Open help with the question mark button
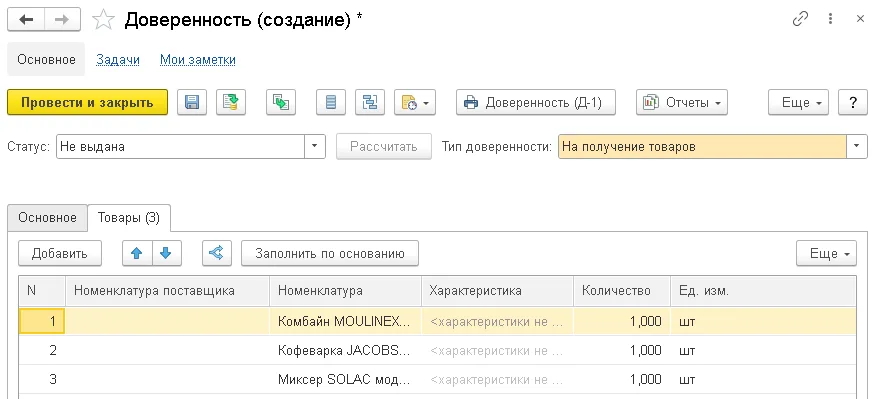 [x=852, y=102]
